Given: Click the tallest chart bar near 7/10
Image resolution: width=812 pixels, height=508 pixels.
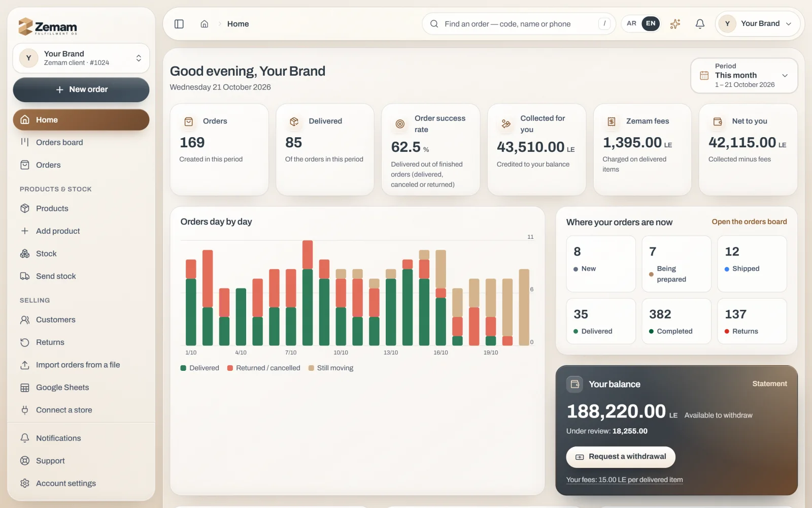Looking at the screenshot, I should (x=308, y=293).
